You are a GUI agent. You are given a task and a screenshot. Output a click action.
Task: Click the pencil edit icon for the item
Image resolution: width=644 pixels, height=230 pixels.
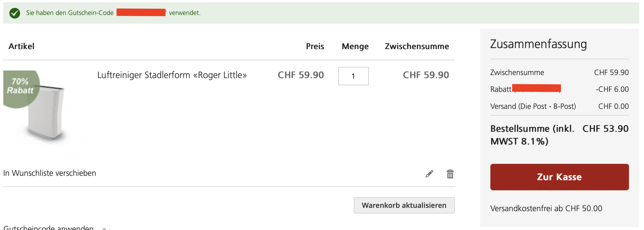tap(429, 174)
